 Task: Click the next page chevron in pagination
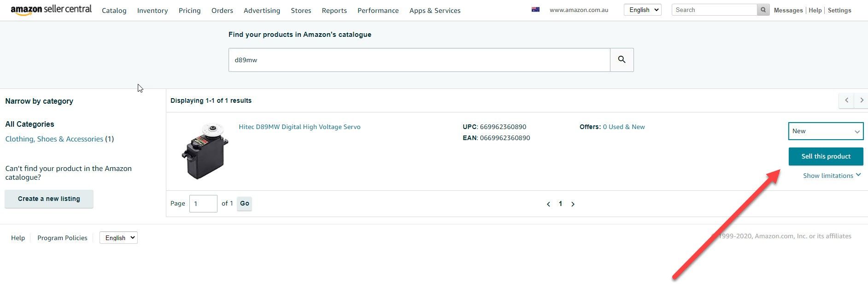click(x=573, y=204)
